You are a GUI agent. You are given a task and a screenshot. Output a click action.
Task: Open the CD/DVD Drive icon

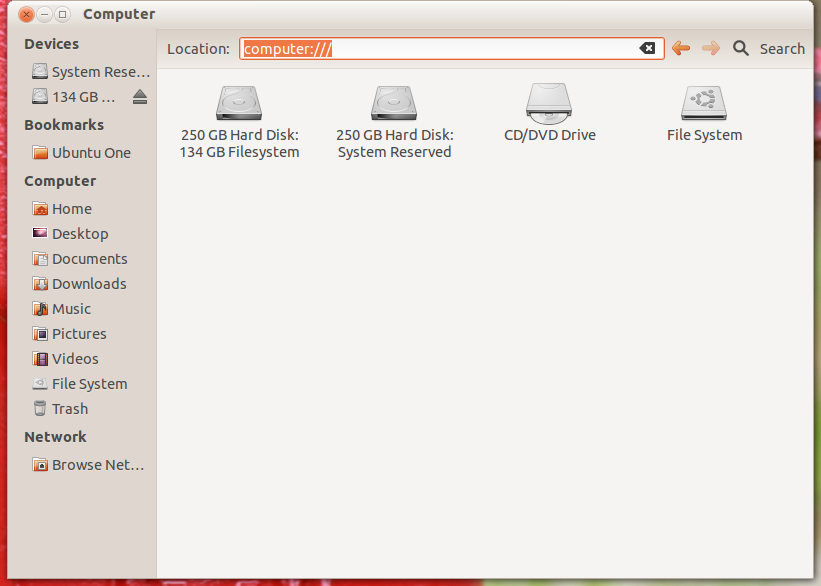tap(549, 102)
